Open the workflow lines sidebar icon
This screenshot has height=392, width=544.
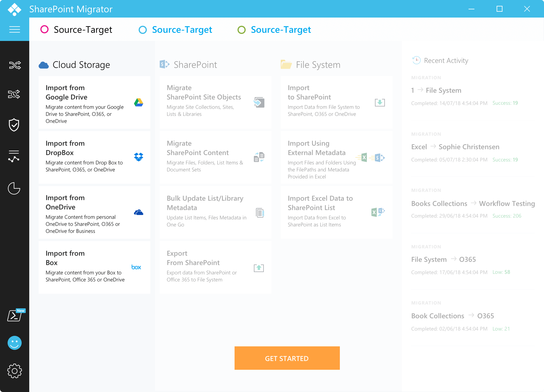[14, 156]
